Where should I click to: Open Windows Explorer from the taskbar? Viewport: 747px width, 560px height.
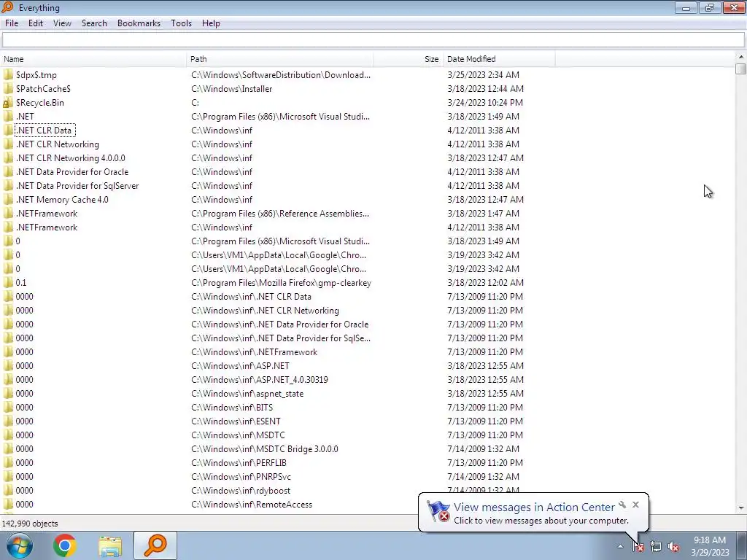[110, 545]
